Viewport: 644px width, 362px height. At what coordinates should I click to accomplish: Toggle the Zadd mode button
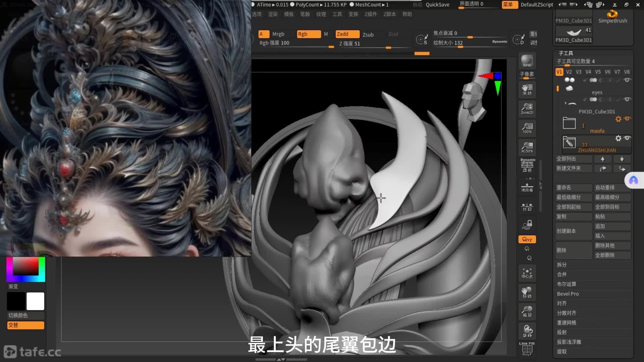(347, 34)
